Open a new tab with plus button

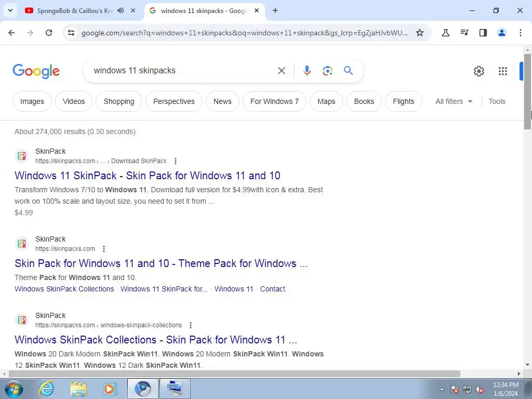click(275, 10)
